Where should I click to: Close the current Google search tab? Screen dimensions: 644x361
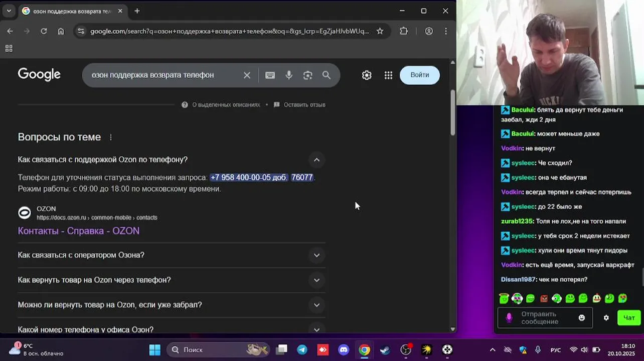(x=120, y=11)
